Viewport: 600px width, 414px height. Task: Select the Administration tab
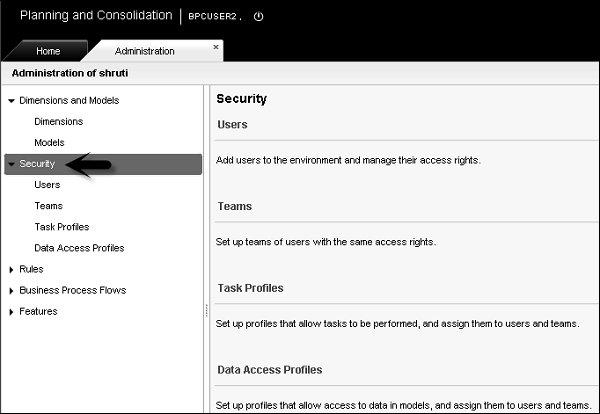click(144, 51)
